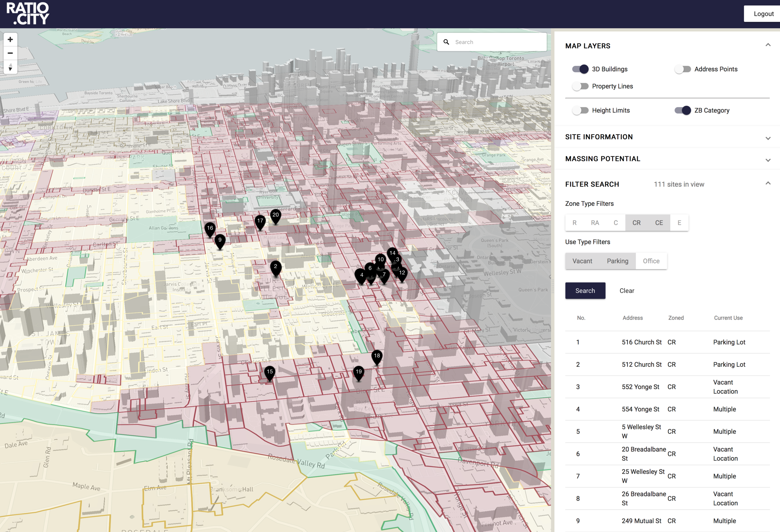The image size is (780, 532).
Task: Collapse the Filter Search section
Action: tap(768, 183)
